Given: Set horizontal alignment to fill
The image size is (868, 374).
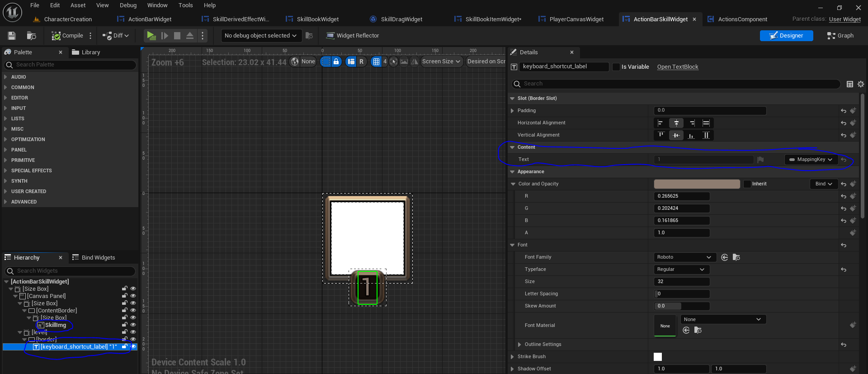Looking at the screenshot, I should click(706, 123).
